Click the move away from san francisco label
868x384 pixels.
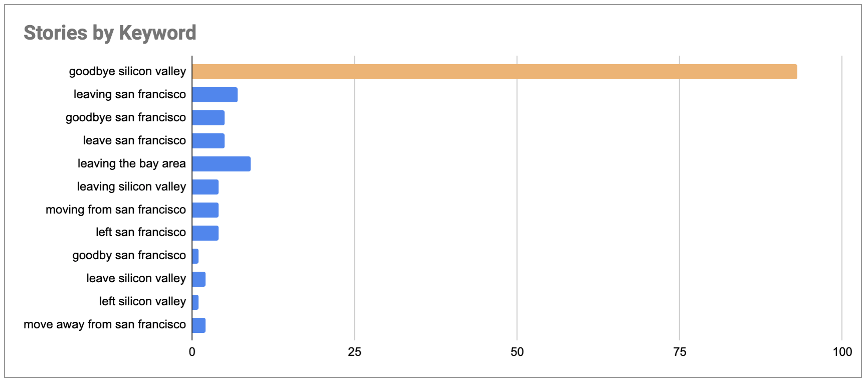pyautogui.click(x=105, y=325)
